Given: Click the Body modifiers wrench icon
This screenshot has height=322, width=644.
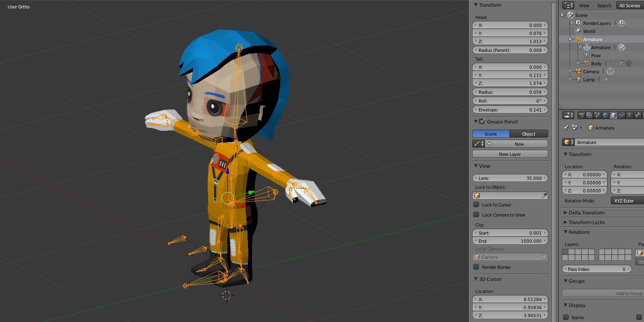Looking at the screenshot, I should tap(621, 63).
